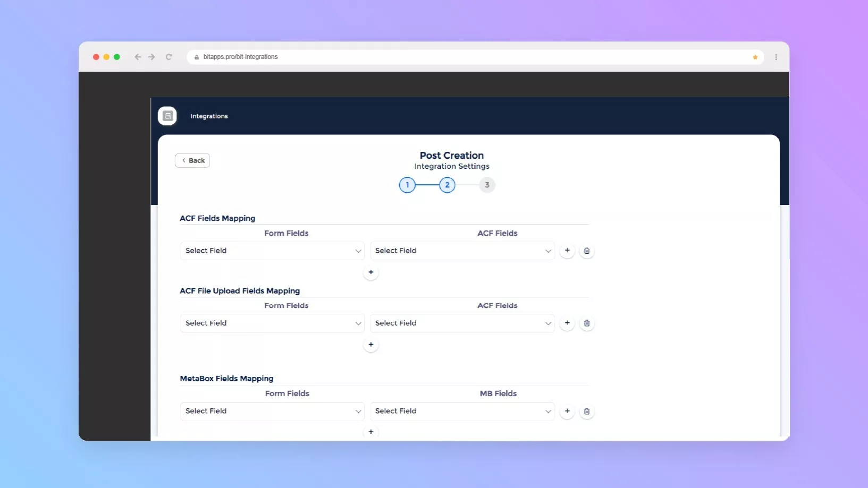Delete the ACF Fields Mapping row
Viewport: 868px width, 488px height.
pos(586,251)
